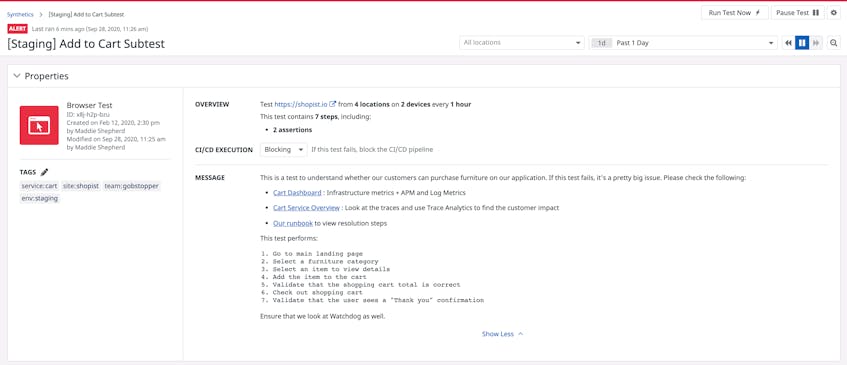Viewport: 847px width, 365px height.
Task: Go to Synthetics breadcrumb
Action: pos(20,14)
